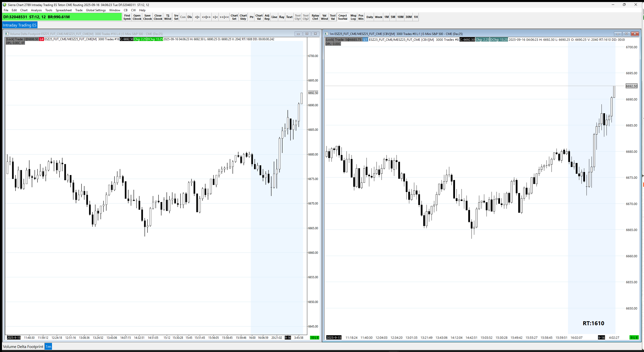
Task: Open the Analysis menu
Action: click(36, 10)
